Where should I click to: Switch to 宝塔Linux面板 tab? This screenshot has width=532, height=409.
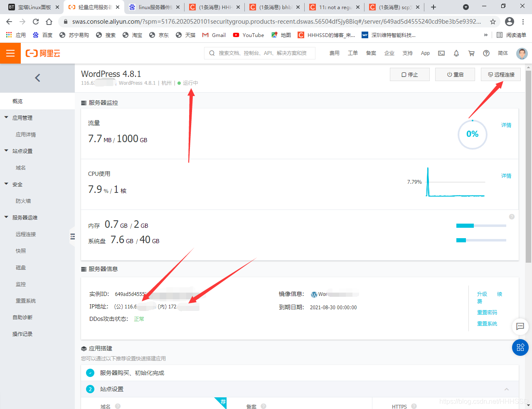(x=34, y=7)
